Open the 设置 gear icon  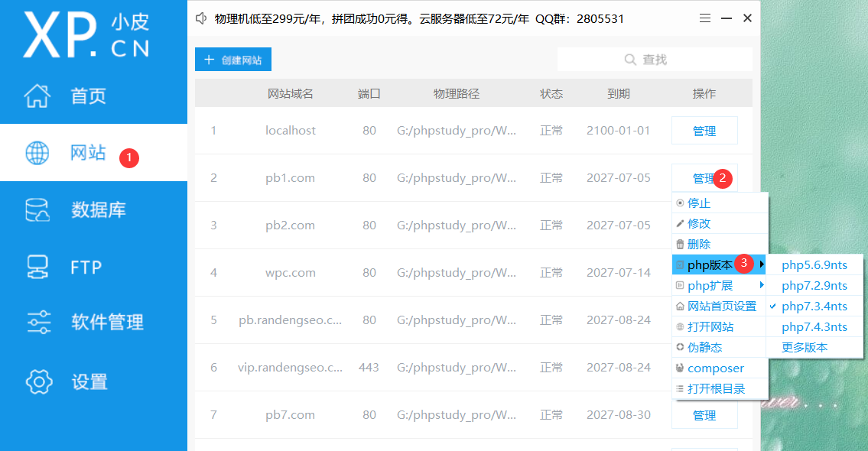[x=39, y=382]
